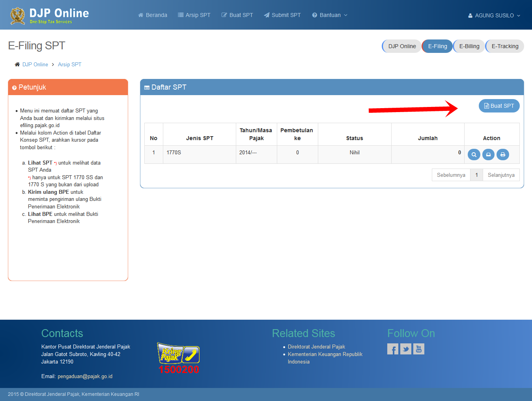
Task: Click the Daftar SPT panel header
Action: click(332, 87)
